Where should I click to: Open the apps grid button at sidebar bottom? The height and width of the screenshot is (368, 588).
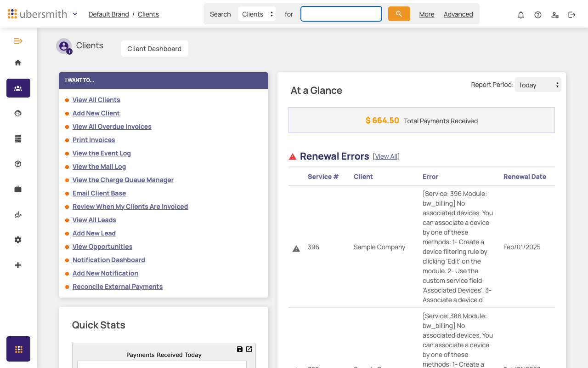(x=18, y=349)
